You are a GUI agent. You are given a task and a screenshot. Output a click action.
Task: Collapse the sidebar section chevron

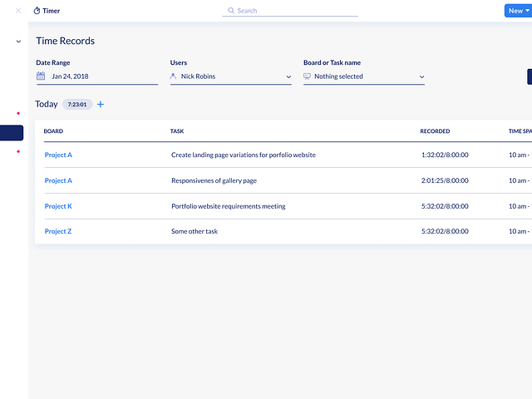click(x=18, y=42)
